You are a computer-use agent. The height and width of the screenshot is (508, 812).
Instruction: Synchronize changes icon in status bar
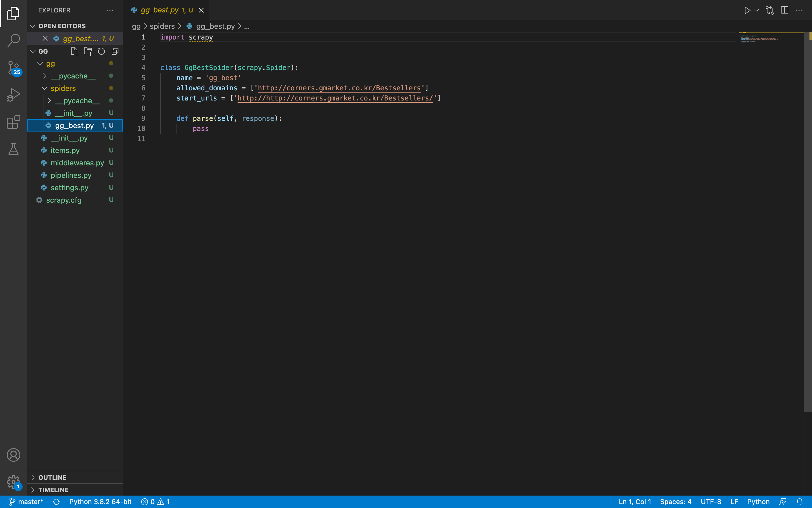point(56,502)
